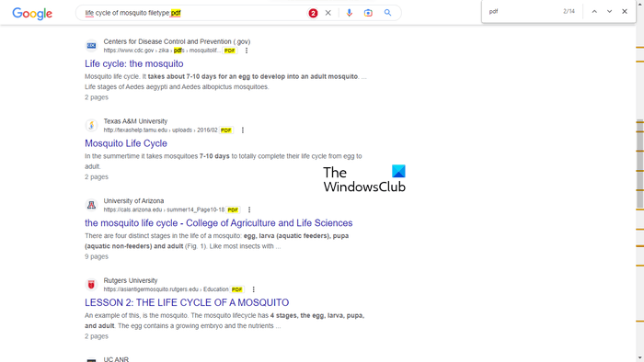Click 'Rutgers University' source name

point(131,280)
